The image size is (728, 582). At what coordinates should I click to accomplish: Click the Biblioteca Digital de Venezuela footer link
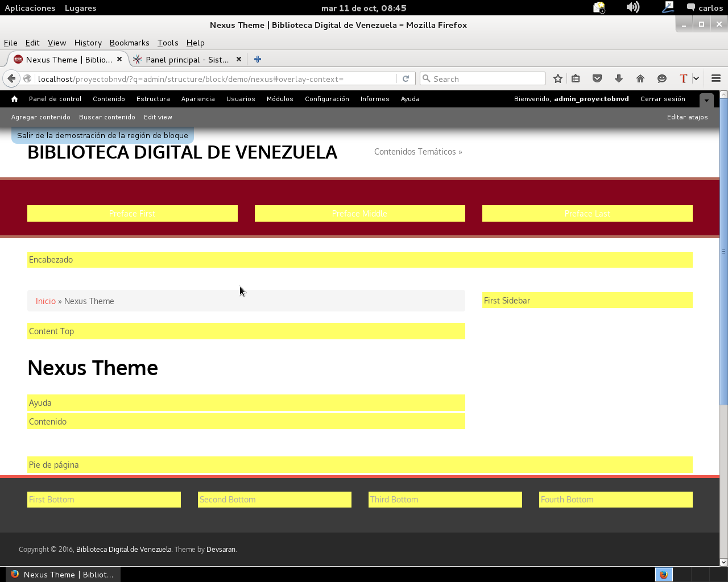pyautogui.click(x=123, y=549)
